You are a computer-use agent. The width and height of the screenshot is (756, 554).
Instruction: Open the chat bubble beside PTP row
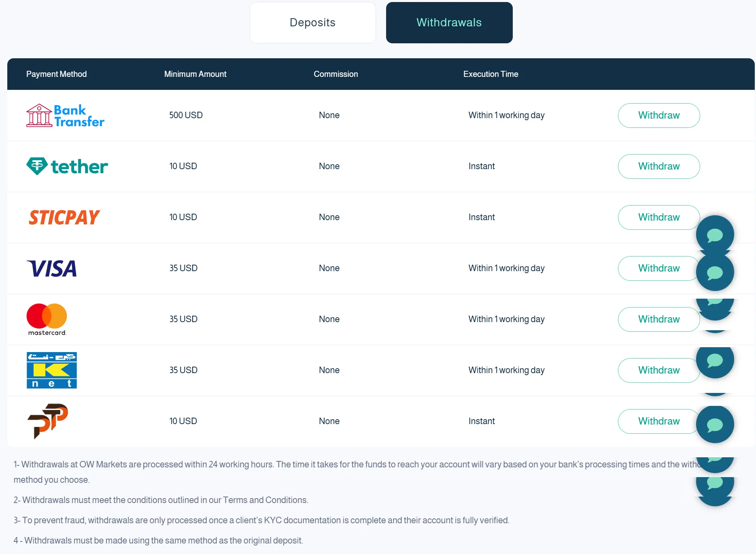[715, 425]
